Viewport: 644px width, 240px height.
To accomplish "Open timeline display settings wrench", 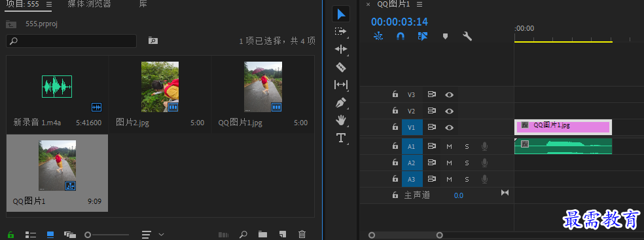I will click(x=467, y=36).
